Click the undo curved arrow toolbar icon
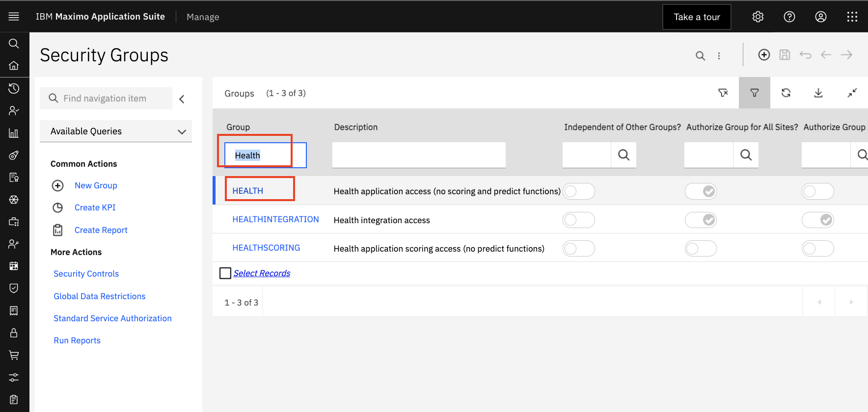This screenshot has height=412, width=868. click(x=805, y=54)
